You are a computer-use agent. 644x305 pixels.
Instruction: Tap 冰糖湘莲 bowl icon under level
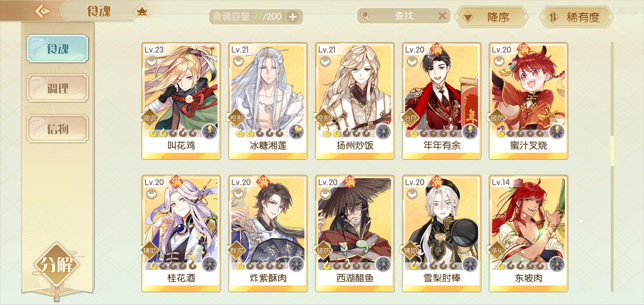click(238, 61)
